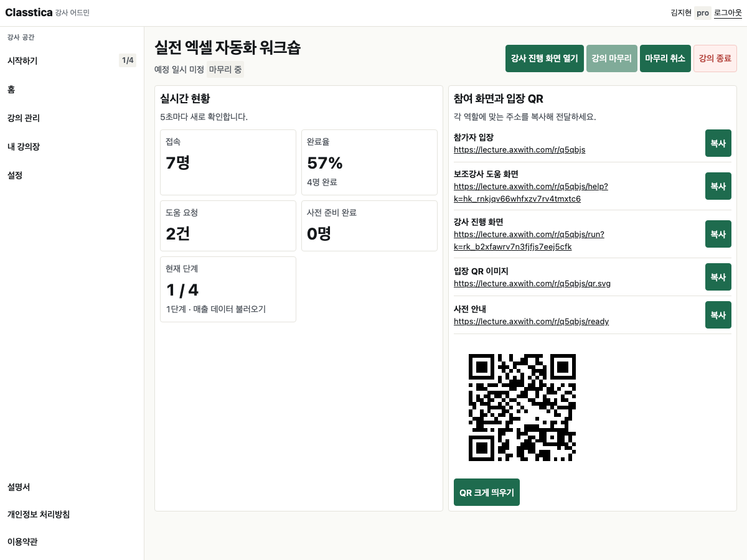Viewport: 747px width, 560px height.
Task: Click the 참여 화면과 입장 QR heading
Action: tap(499, 98)
